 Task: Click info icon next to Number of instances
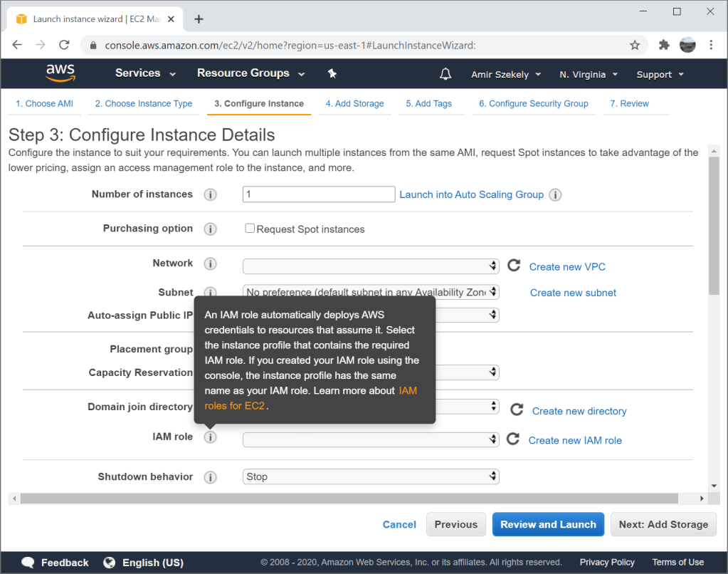point(210,194)
